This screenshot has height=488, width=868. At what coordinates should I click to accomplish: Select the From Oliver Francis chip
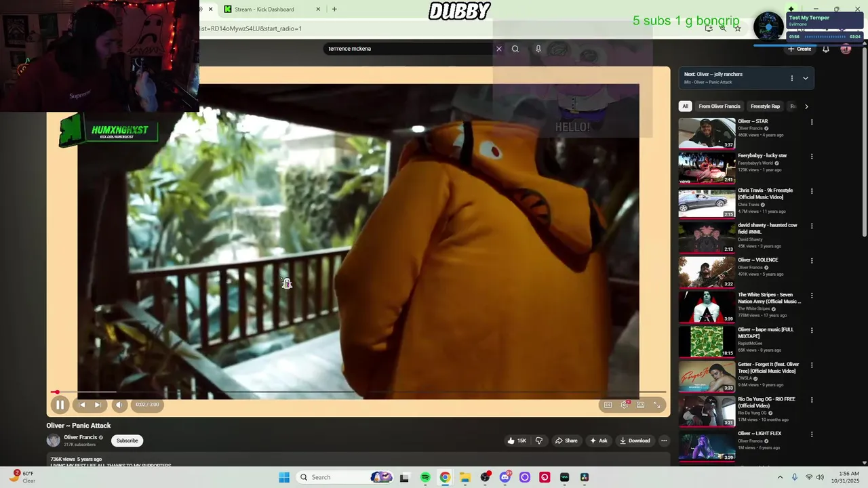pyautogui.click(x=719, y=106)
